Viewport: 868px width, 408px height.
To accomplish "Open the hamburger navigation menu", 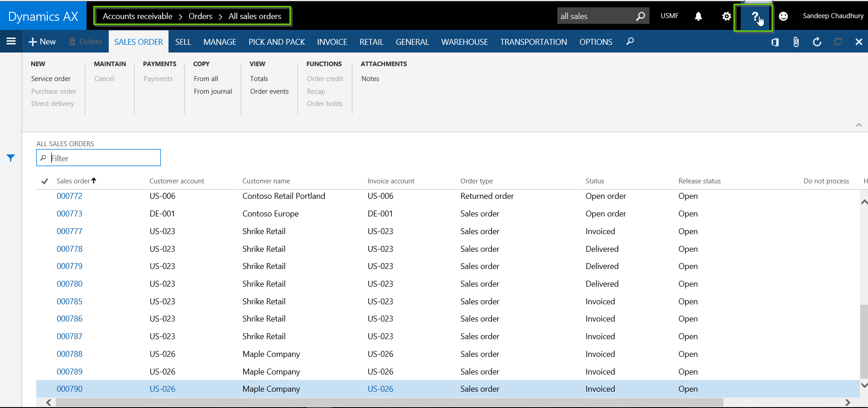I will click(x=11, y=42).
